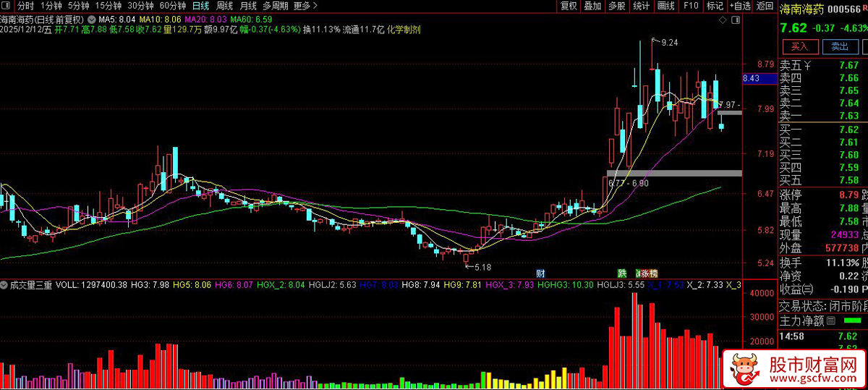Select the 1分钟 period tab
868x390 pixels.
(51, 5)
